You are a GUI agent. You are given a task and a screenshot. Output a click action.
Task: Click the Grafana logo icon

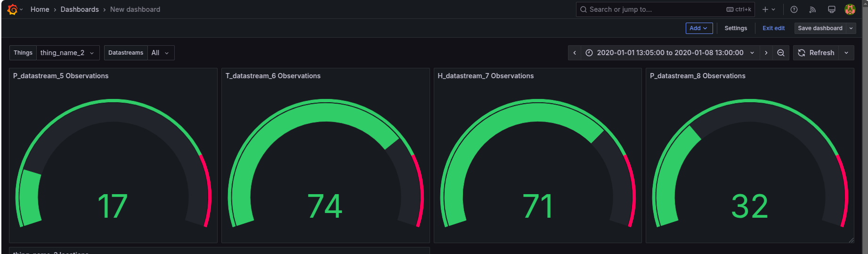point(12,9)
